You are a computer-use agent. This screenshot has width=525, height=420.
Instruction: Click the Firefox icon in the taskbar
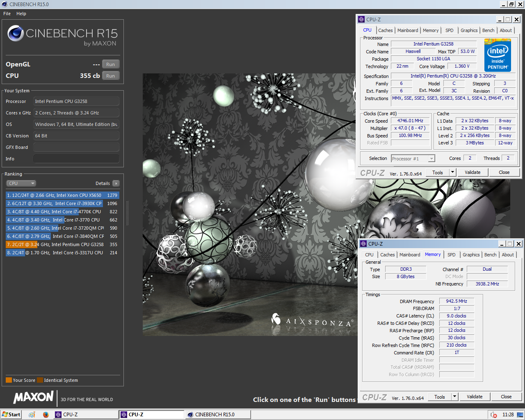[46, 415]
